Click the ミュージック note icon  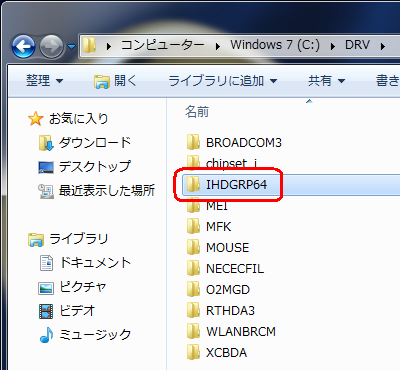tap(46, 335)
